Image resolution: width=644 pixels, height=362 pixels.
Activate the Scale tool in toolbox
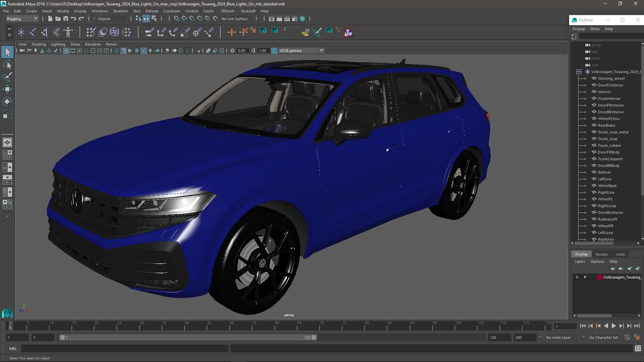click(x=7, y=114)
